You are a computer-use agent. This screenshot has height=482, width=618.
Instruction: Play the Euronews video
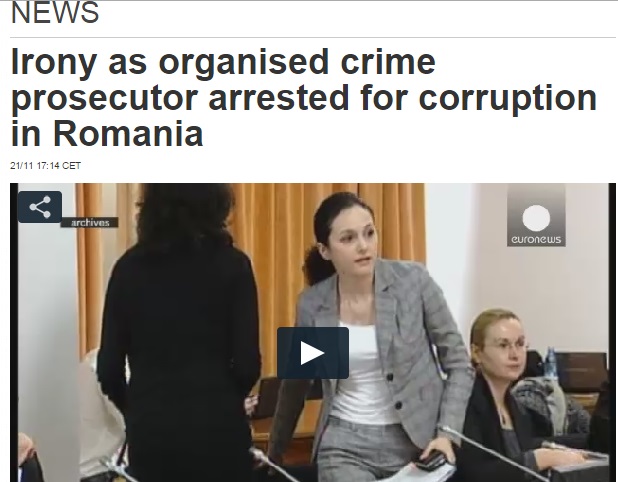pos(313,353)
